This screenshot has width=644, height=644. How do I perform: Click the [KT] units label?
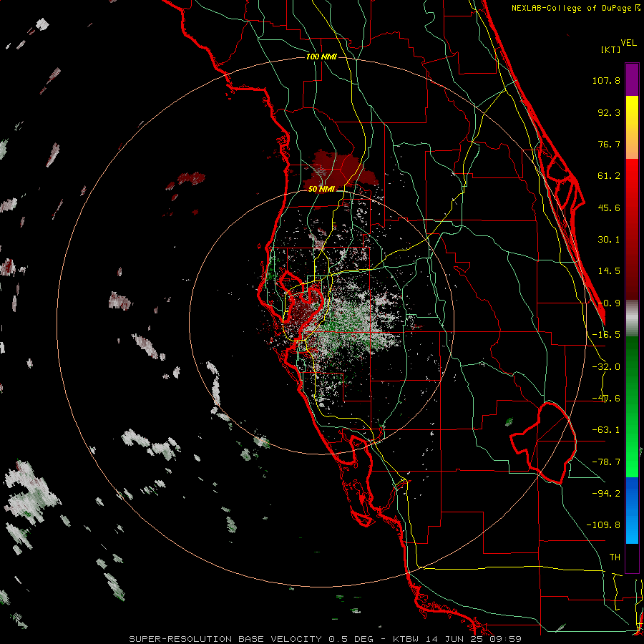pos(611,49)
